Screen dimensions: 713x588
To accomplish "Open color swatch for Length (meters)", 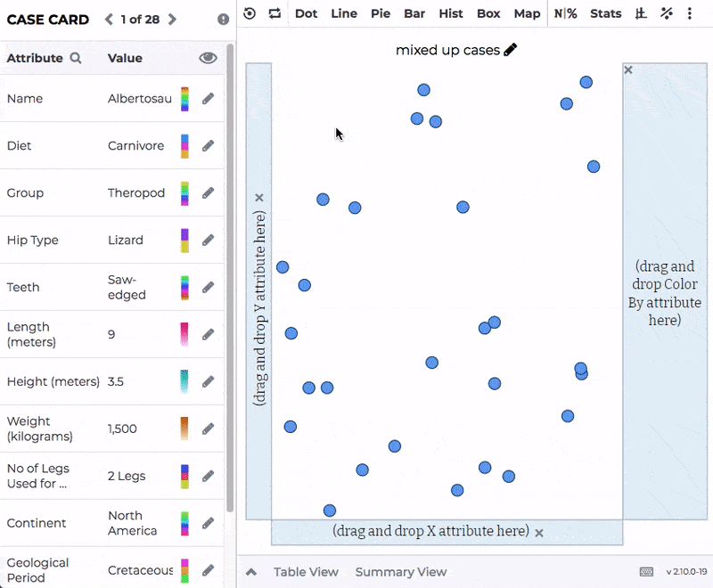I will [x=184, y=335].
